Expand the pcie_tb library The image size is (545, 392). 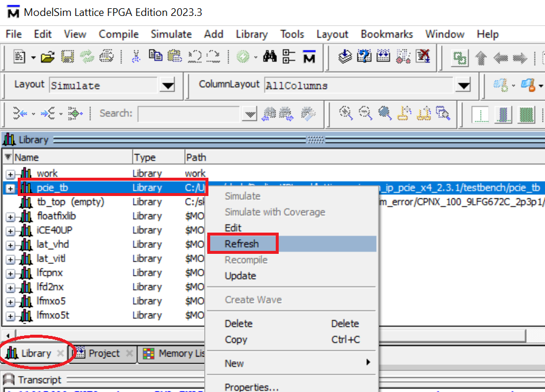coord(11,188)
